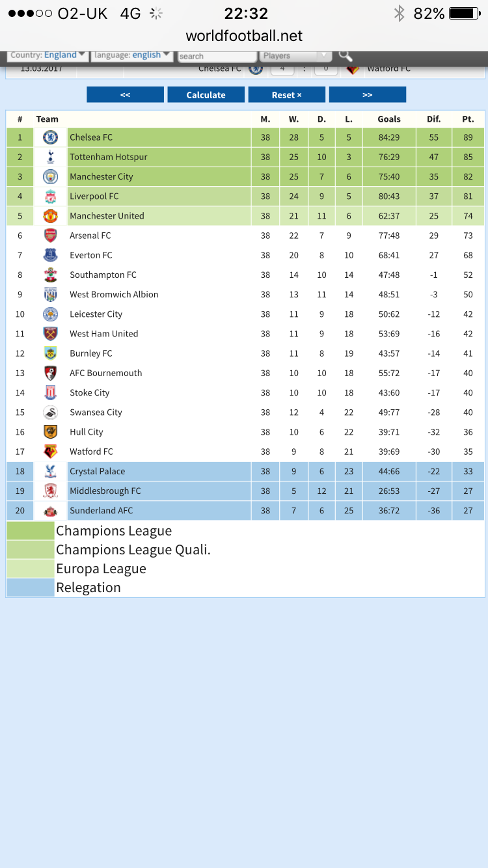The height and width of the screenshot is (868, 488).
Task: Click the search magnifier icon
Action: [346, 56]
